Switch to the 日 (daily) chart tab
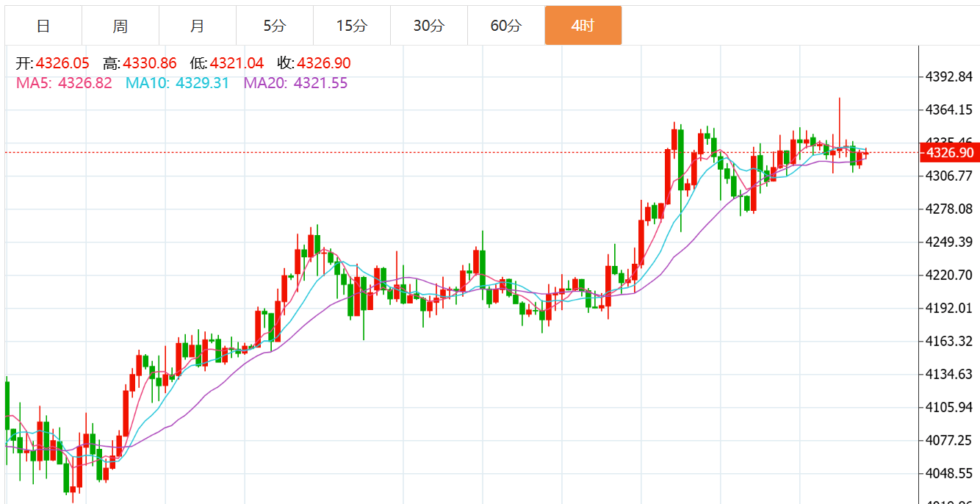 pos(43,26)
